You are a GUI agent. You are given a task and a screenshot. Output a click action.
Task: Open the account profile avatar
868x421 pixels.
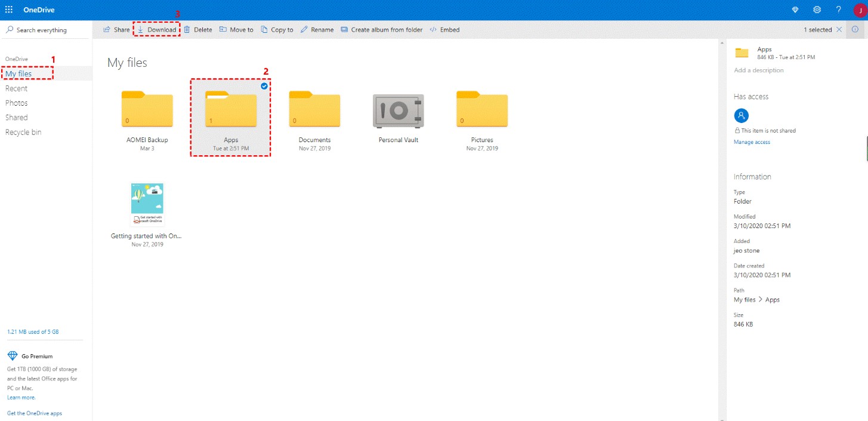[860, 10]
